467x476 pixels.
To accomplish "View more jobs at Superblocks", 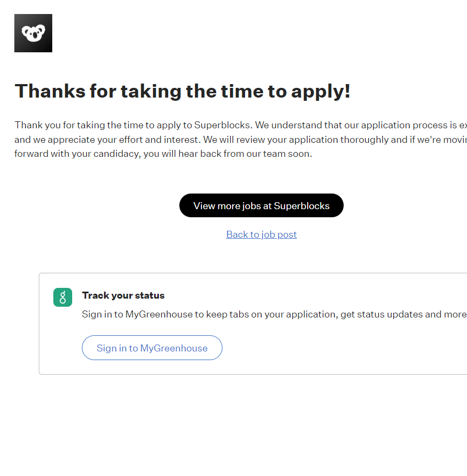I will (x=261, y=205).
